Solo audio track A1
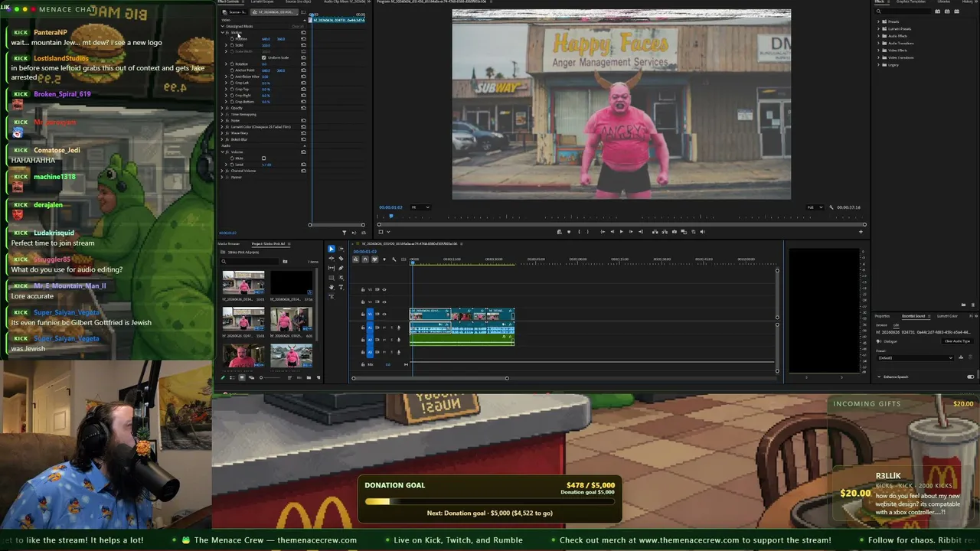This screenshot has height=551, width=980. (391, 328)
